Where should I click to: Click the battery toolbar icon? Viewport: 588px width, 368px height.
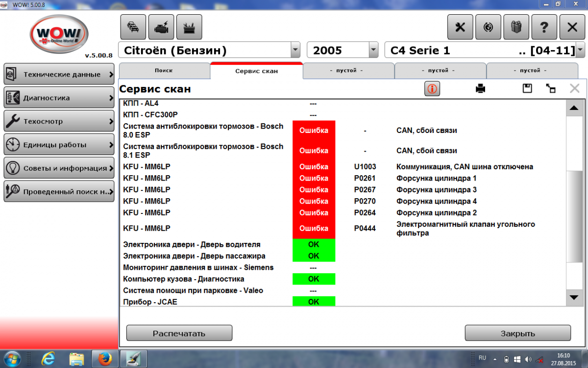(189, 27)
